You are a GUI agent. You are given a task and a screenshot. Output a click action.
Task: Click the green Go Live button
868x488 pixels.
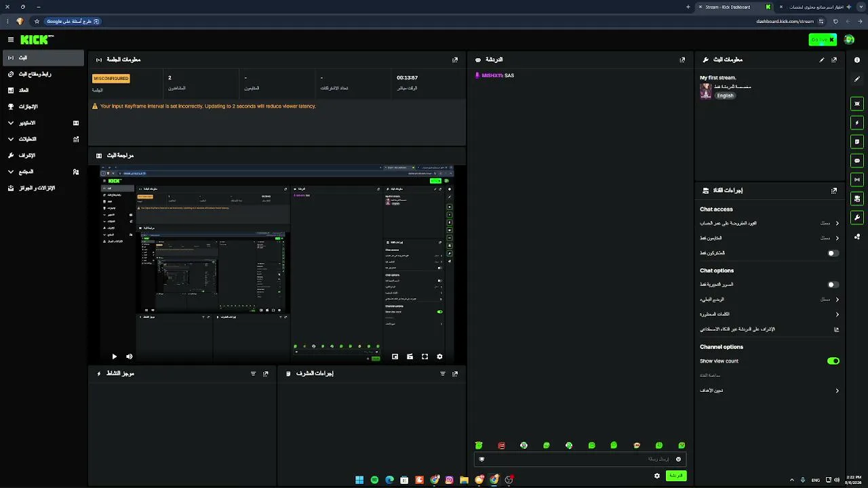823,40
